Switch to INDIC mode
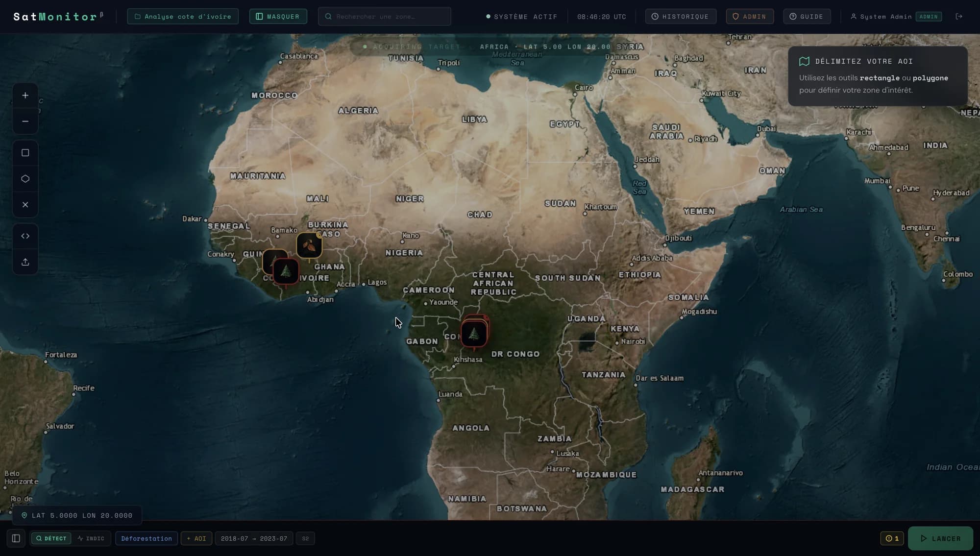This screenshot has width=980, height=556. pos(91,538)
